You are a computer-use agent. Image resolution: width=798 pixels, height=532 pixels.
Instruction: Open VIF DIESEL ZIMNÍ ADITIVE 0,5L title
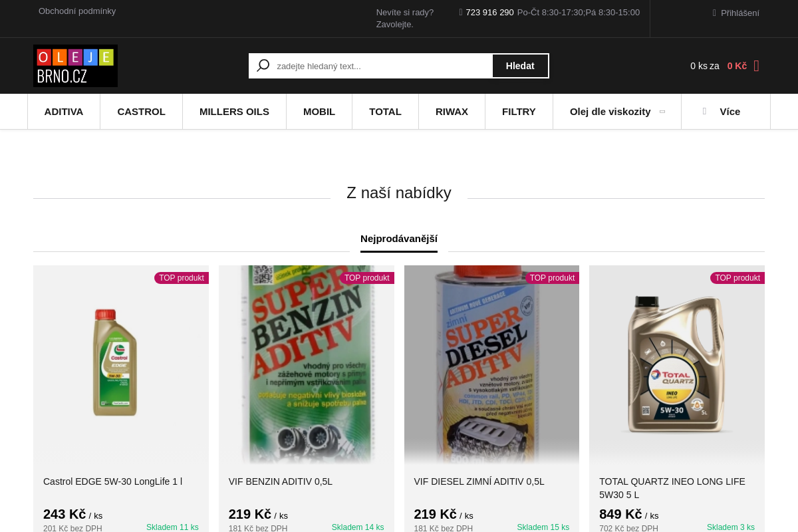479,481
